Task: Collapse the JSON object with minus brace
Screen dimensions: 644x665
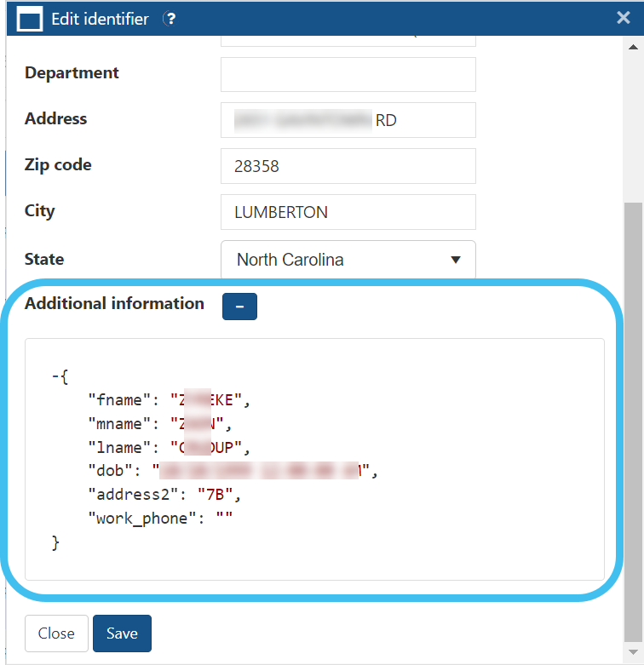Action: click(x=56, y=375)
